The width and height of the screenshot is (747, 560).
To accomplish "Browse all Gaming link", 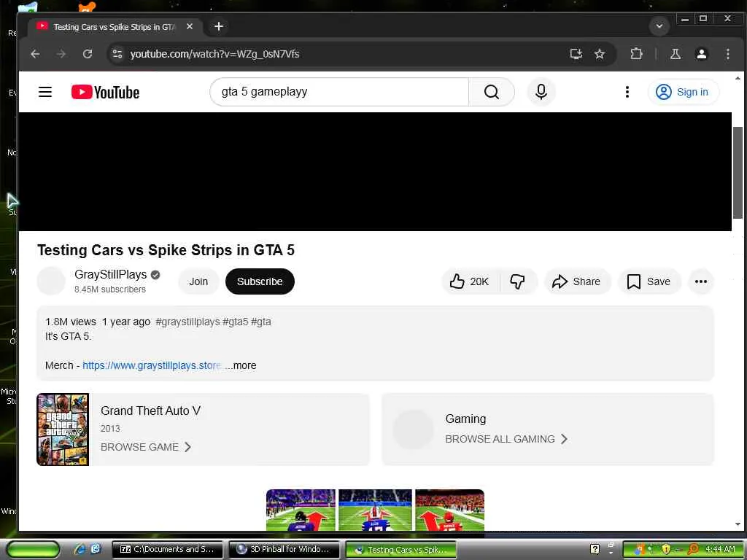I will (506, 439).
